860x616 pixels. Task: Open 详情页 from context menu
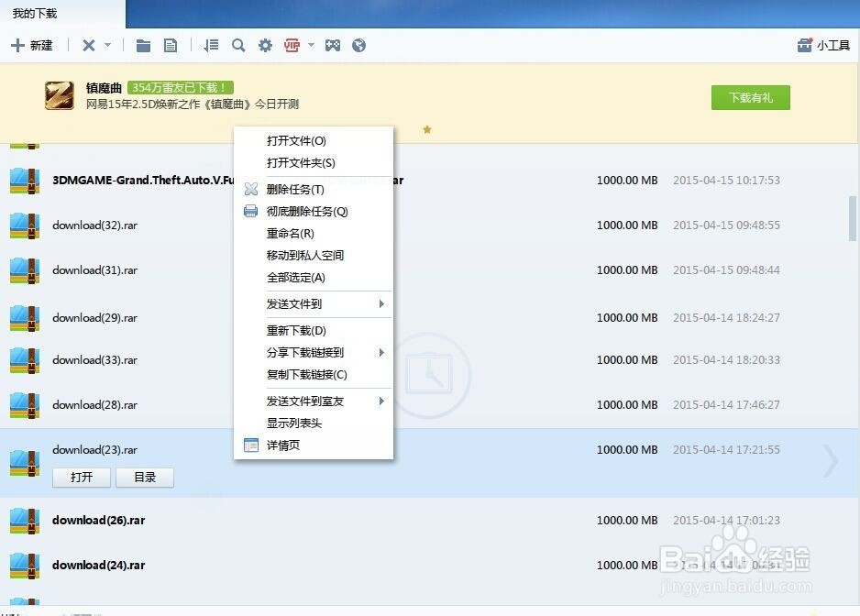pyautogui.click(x=314, y=445)
